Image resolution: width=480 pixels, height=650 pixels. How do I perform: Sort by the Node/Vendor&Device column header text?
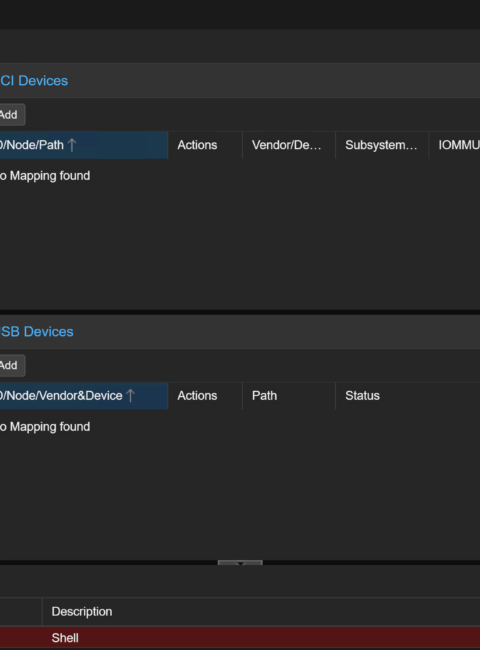(61, 395)
